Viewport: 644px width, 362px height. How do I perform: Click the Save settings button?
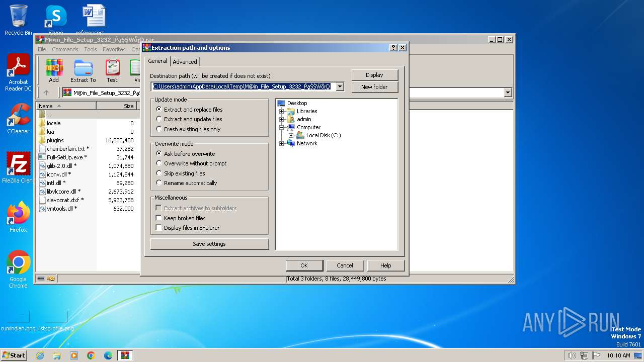tap(209, 244)
